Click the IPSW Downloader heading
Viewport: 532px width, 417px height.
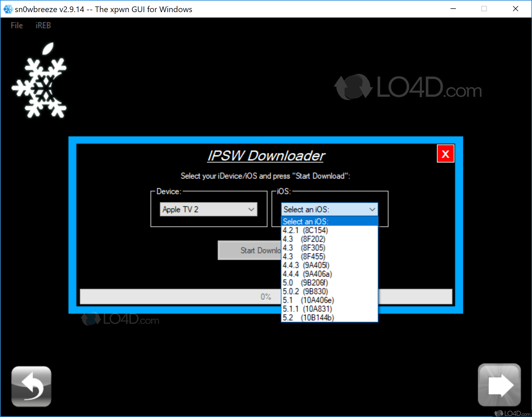click(x=266, y=156)
